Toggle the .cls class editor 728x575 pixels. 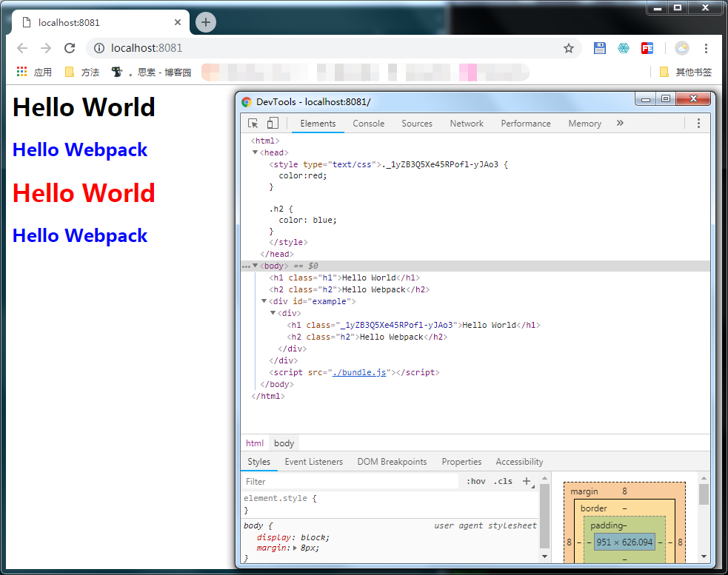pos(503,481)
